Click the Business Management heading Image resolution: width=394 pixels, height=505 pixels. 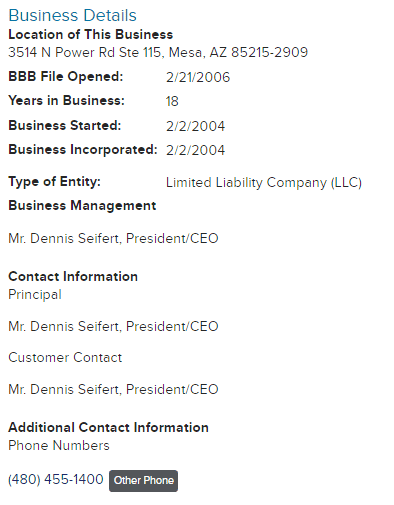tap(82, 206)
